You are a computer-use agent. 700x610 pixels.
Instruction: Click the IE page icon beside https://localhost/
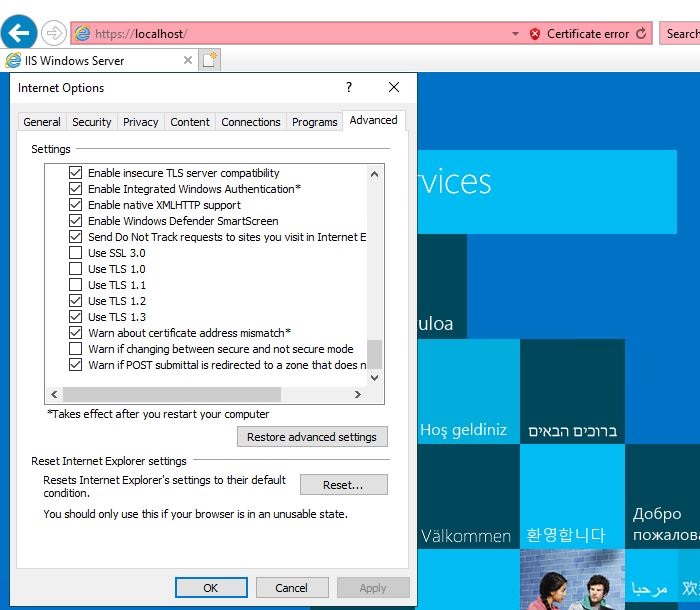click(82, 33)
